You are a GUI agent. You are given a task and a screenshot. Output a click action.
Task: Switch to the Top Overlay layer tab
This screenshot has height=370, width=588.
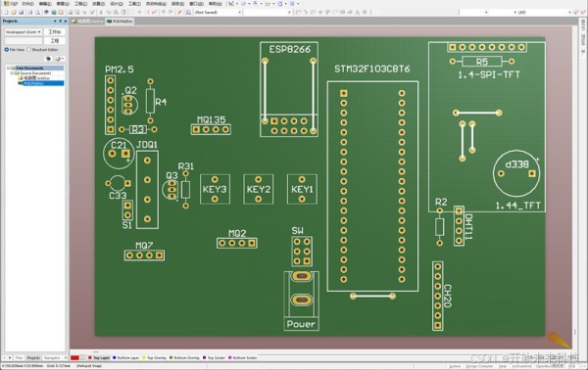click(x=155, y=358)
